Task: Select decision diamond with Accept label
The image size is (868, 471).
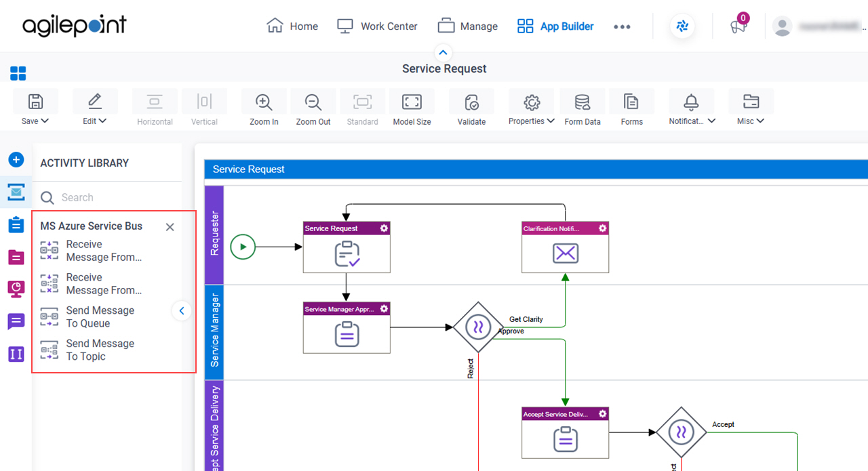Action: tap(682, 432)
